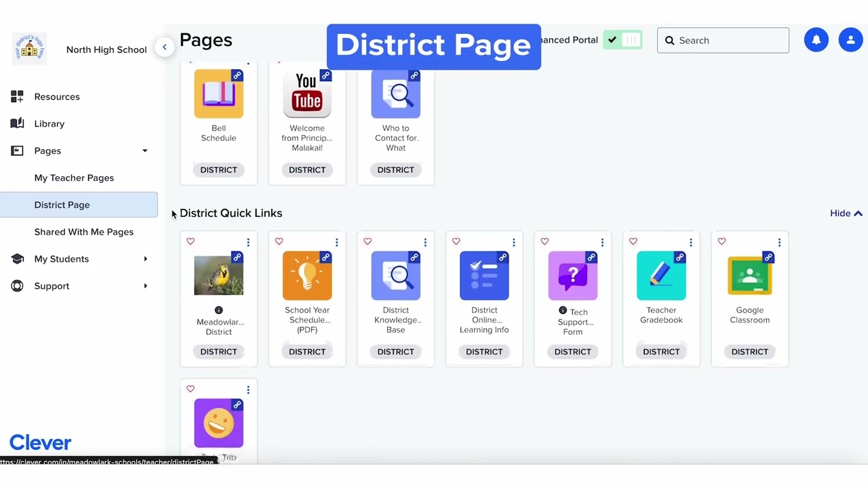Toggle the Enhanced Portal switch
The image size is (868, 488).
point(623,40)
